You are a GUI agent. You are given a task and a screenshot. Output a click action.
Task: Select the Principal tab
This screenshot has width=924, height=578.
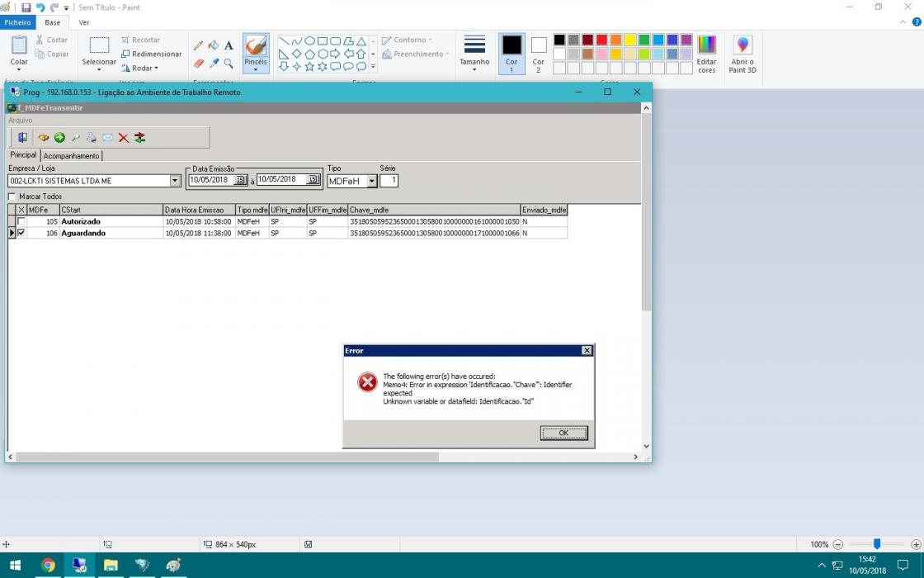[23, 154]
